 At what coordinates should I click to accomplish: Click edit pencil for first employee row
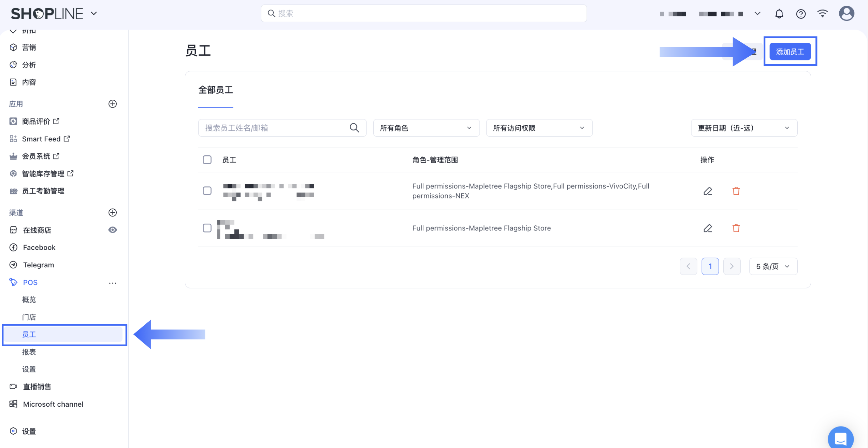(x=708, y=191)
